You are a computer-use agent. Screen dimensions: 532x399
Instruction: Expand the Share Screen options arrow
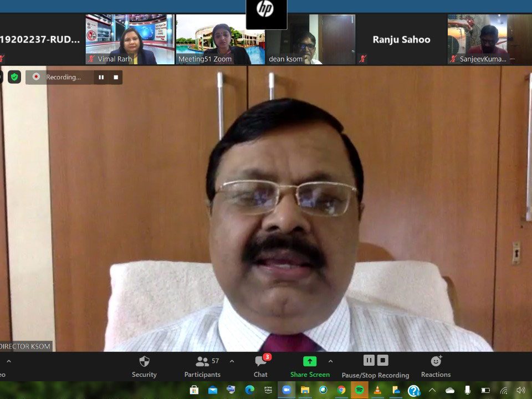pos(330,361)
